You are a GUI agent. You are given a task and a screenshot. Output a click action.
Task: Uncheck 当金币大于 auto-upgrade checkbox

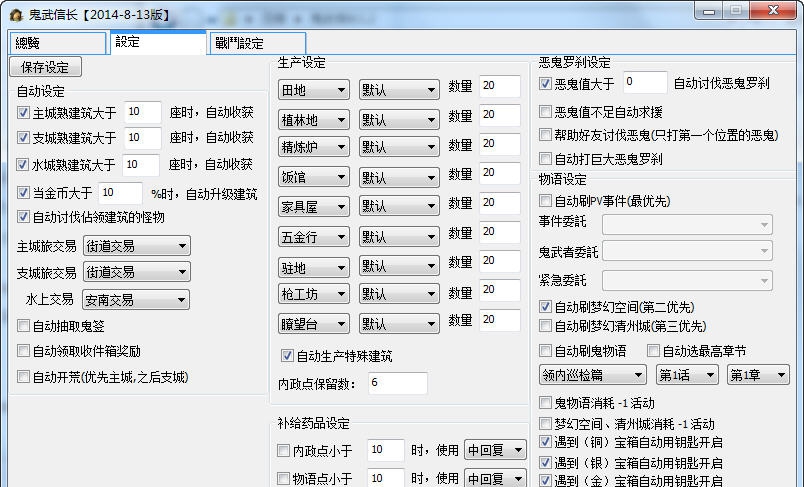(x=23, y=193)
